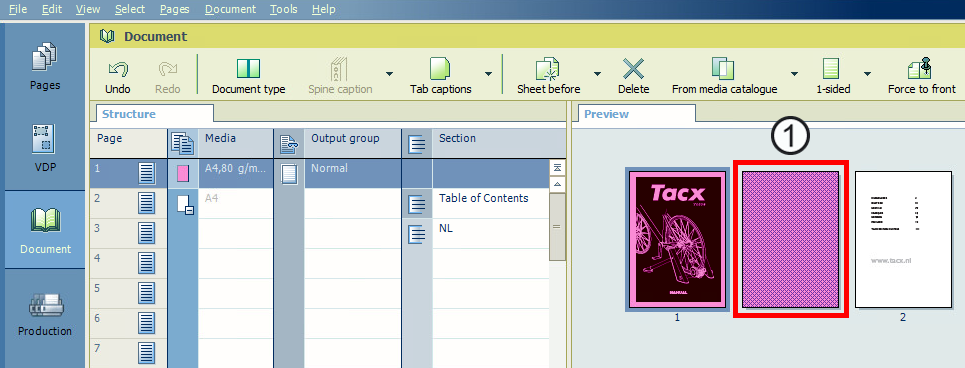Choose From media catalogue

[x=724, y=76]
